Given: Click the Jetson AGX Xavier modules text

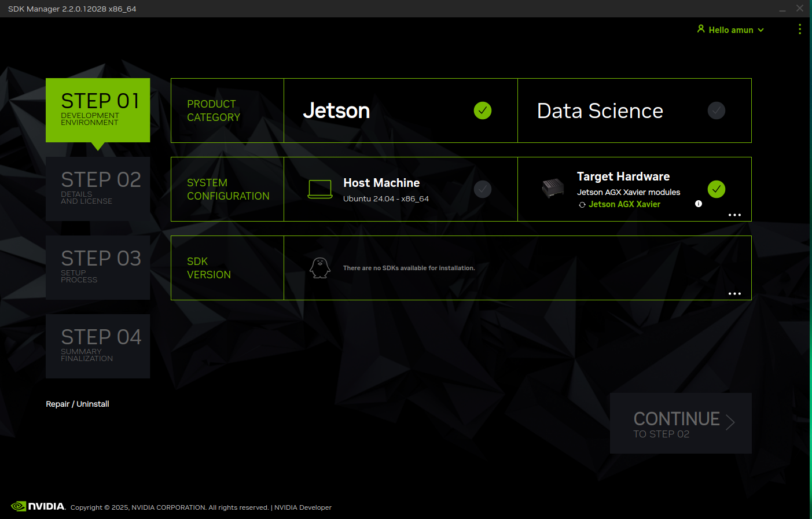Looking at the screenshot, I should point(629,192).
